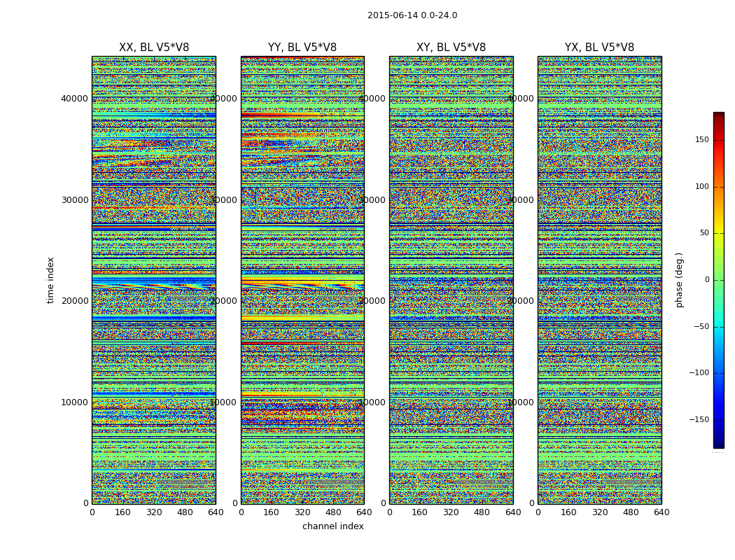This screenshot has height=560, width=735.
Task: Click YX panel x-axis tick "160"
Action: coord(568,512)
